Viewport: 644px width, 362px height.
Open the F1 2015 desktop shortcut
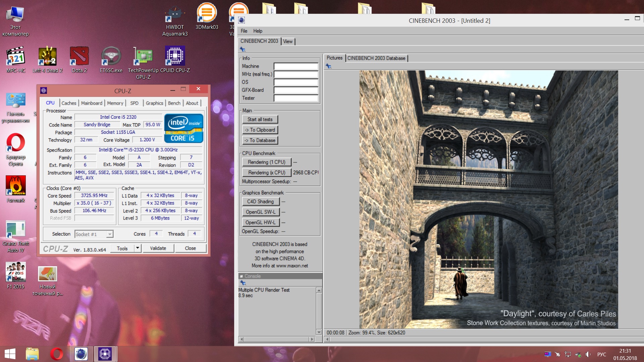16,276
